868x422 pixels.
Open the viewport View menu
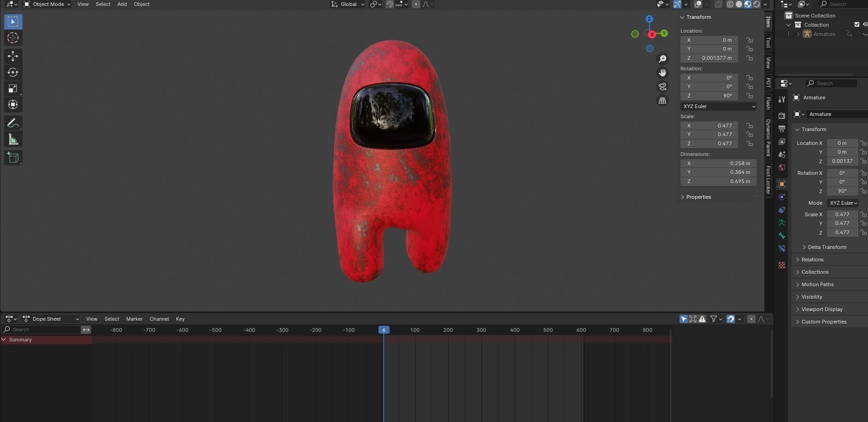click(83, 4)
